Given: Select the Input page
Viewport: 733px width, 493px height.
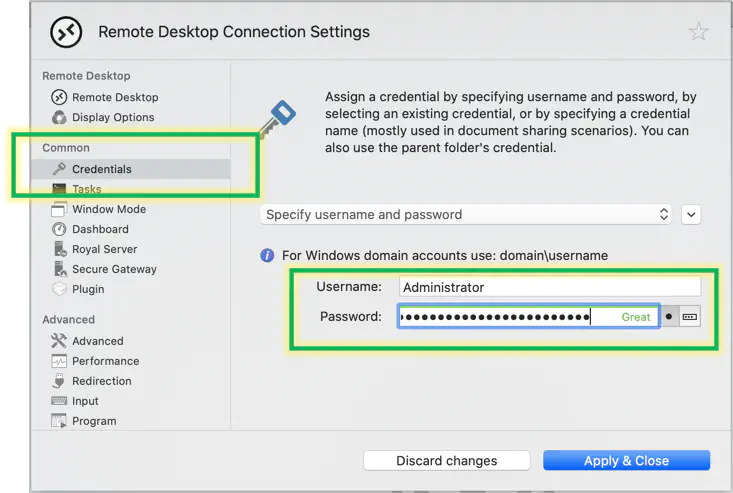Looking at the screenshot, I should point(85,401).
